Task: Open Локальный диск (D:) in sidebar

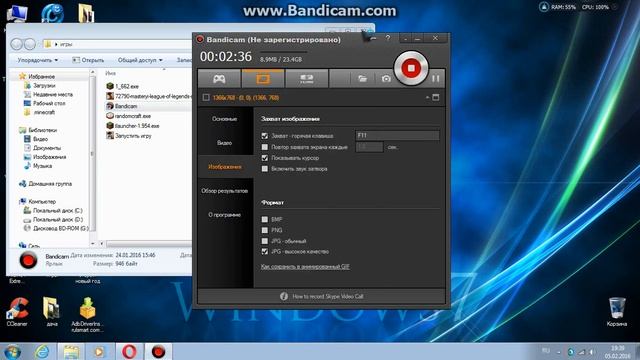Action: coord(57,220)
